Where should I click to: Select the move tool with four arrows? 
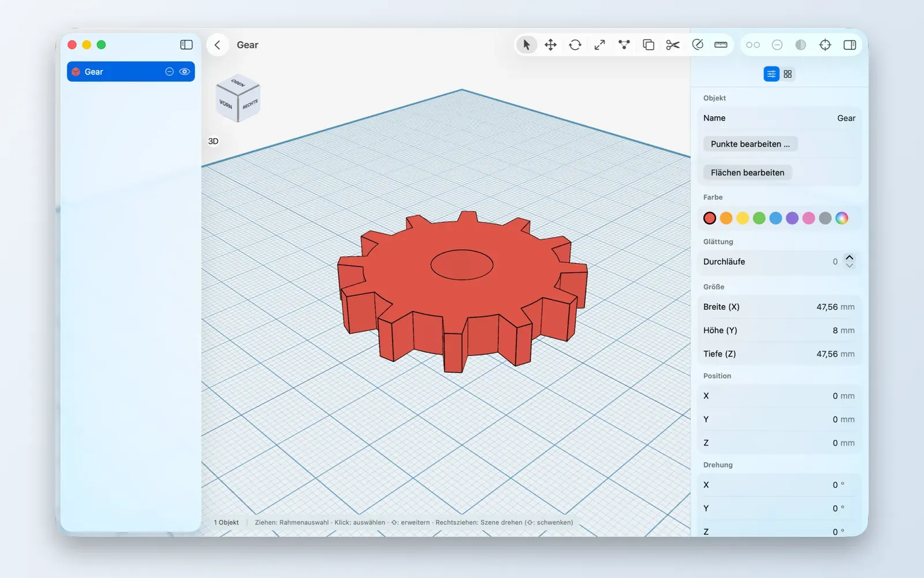550,45
